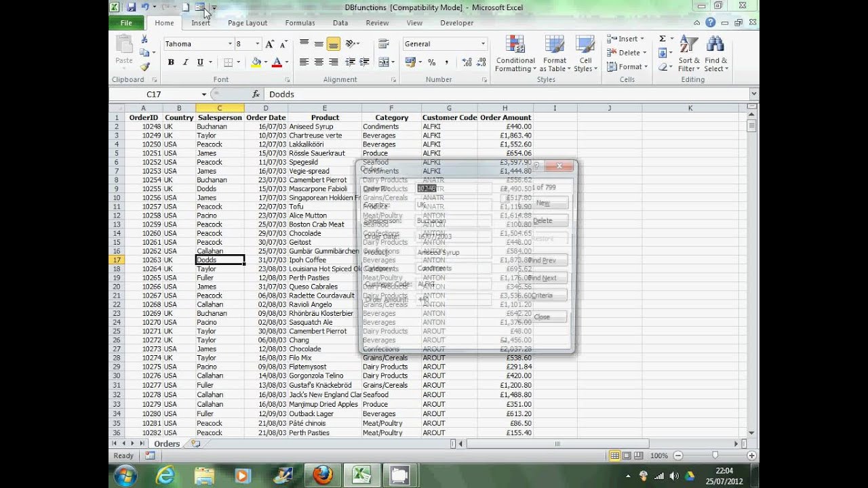Apply cell borders icon
This screenshot has width=868, height=488.
tap(228, 62)
